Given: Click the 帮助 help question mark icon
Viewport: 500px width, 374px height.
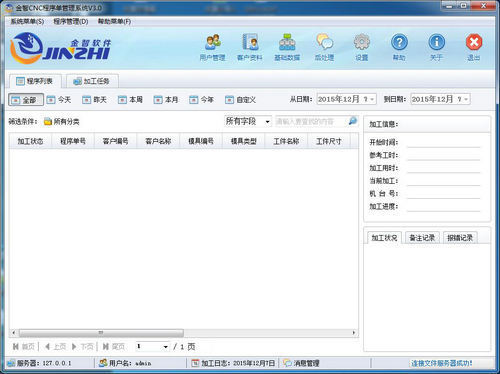Looking at the screenshot, I should [399, 42].
